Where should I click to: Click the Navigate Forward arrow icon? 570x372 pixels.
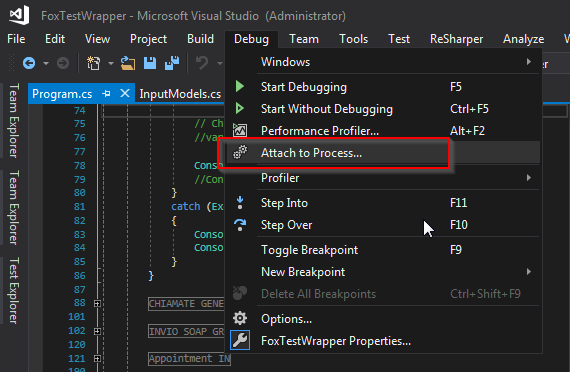pyautogui.click(x=63, y=63)
